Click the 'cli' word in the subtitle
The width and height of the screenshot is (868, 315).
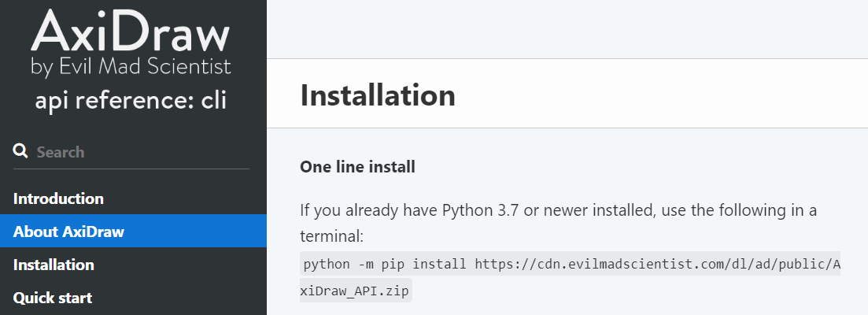(x=213, y=100)
